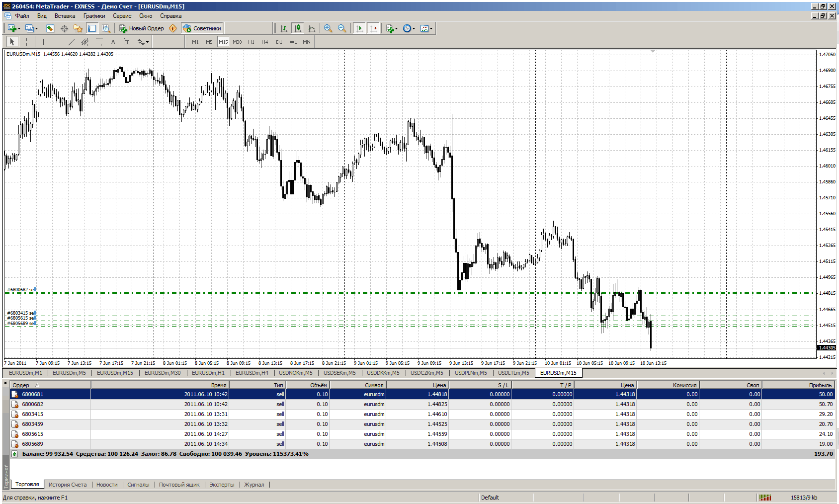Image resolution: width=839 pixels, height=504 pixels.
Task: Open the Data Window crosshair icon
Action: click(x=64, y=28)
